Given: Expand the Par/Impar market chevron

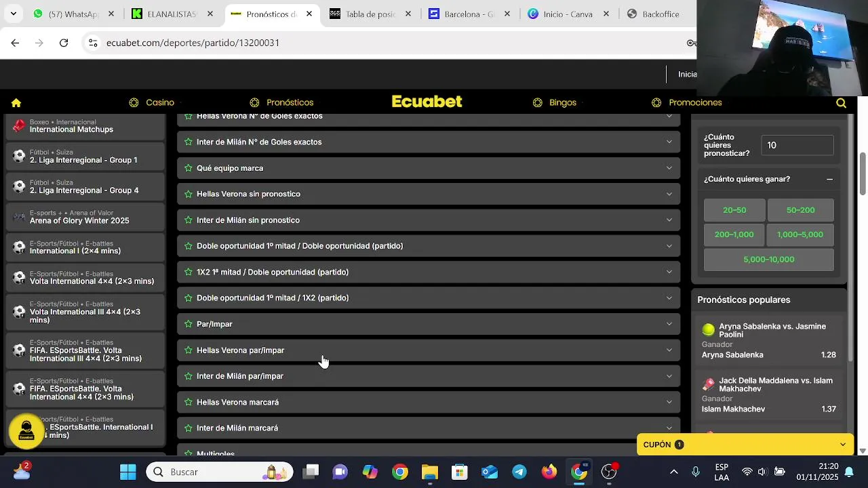Looking at the screenshot, I should point(669,324).
